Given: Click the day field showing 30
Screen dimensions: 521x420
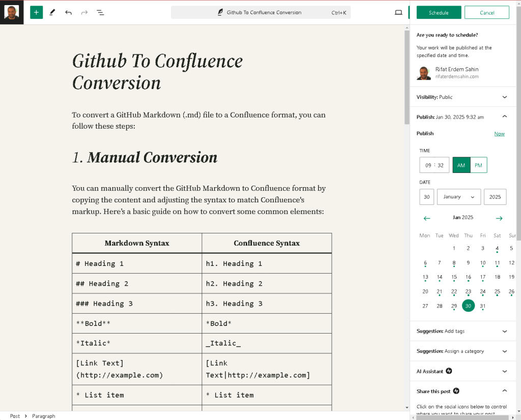Looking at the screenshot, I should pyautogui.click(x=427, y=197).
